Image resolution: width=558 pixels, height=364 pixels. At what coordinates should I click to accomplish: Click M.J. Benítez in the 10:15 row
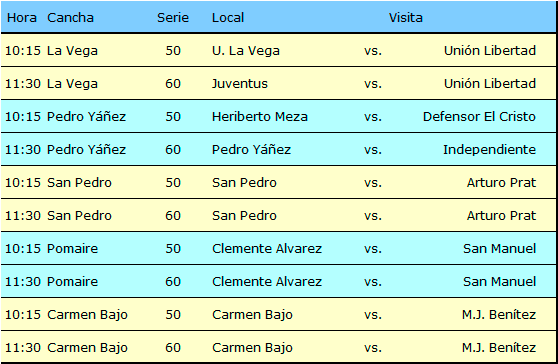point(499,315)
